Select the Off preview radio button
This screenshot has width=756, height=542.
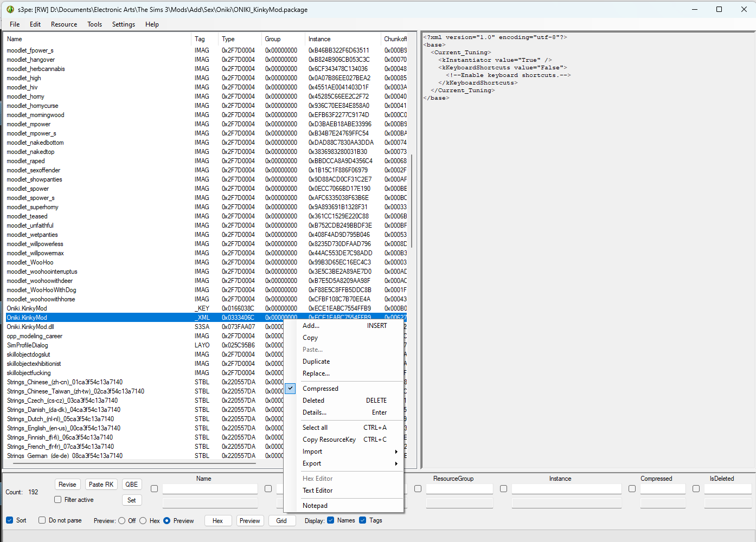click(x=122, y=521)
